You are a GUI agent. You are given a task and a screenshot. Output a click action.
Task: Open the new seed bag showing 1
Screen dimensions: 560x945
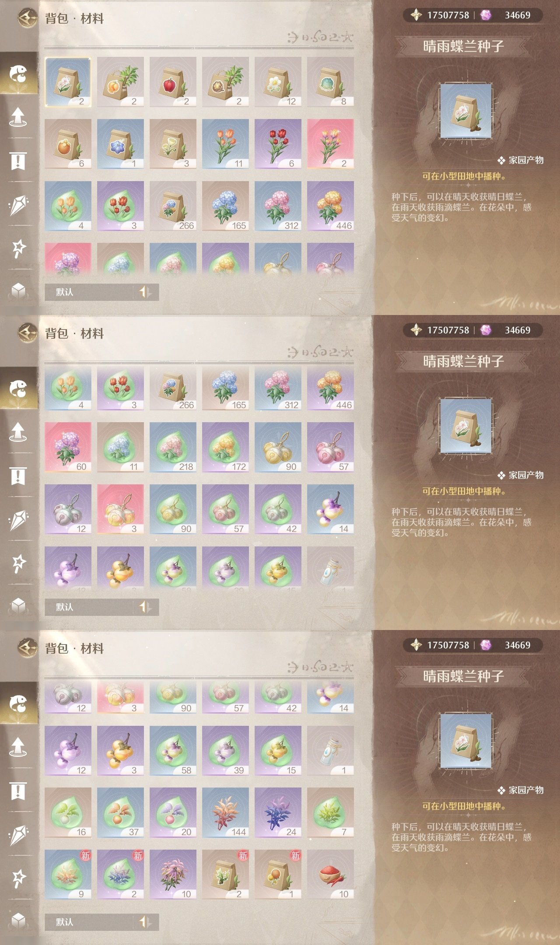pos(278,875)
